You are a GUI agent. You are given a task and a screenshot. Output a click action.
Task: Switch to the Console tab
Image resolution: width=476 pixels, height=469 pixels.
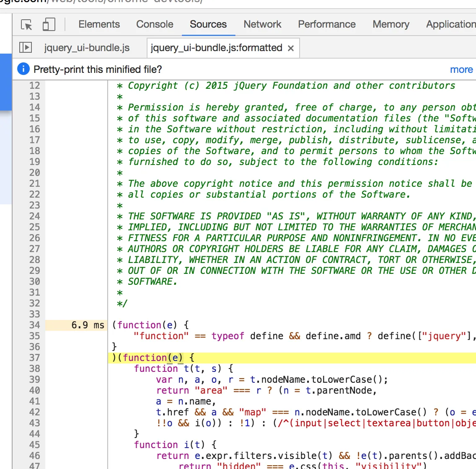(155, 24)
